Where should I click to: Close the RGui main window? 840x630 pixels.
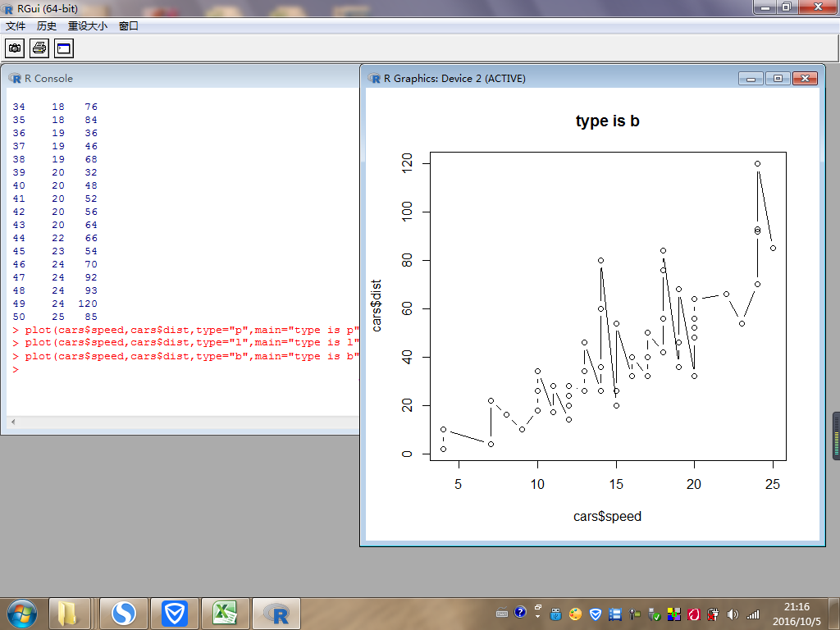pos(818,7)
